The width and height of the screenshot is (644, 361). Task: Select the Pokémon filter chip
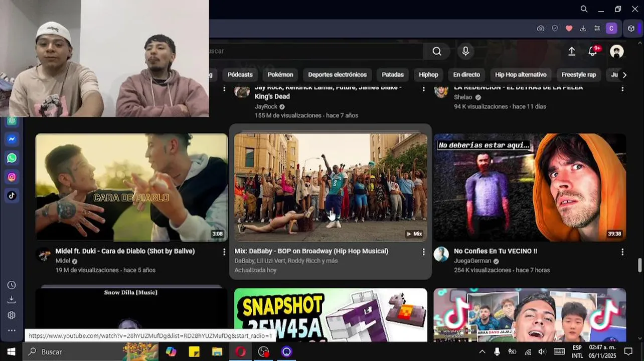pyautogui.click(x=280, y=75)
